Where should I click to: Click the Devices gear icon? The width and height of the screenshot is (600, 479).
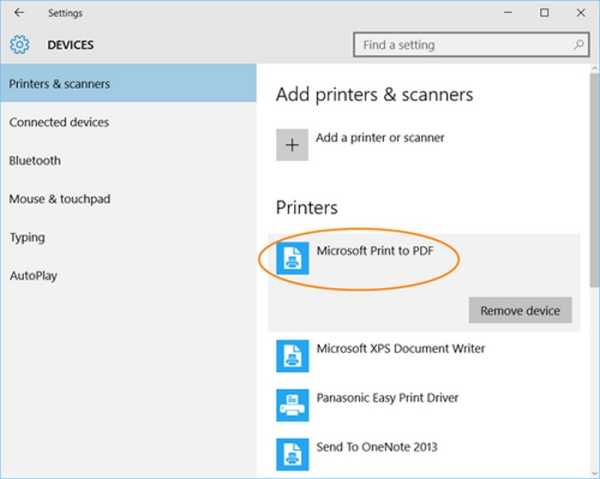(x=19, y=45)
